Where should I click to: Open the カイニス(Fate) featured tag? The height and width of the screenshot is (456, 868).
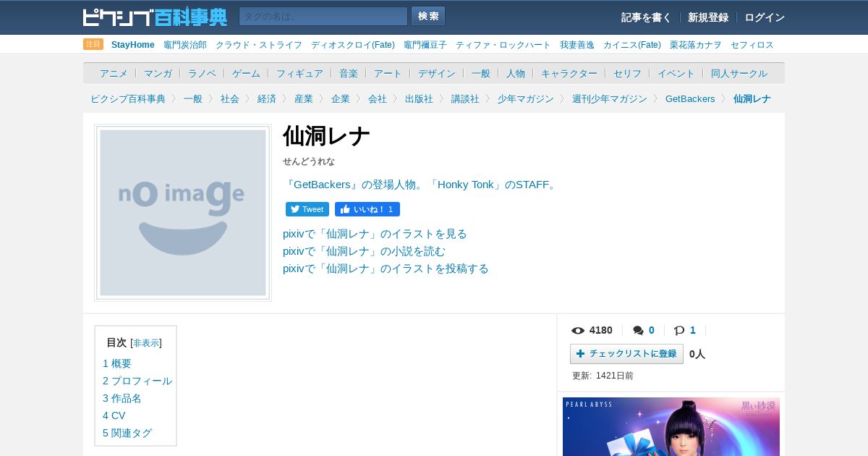[x=632, y=45]
